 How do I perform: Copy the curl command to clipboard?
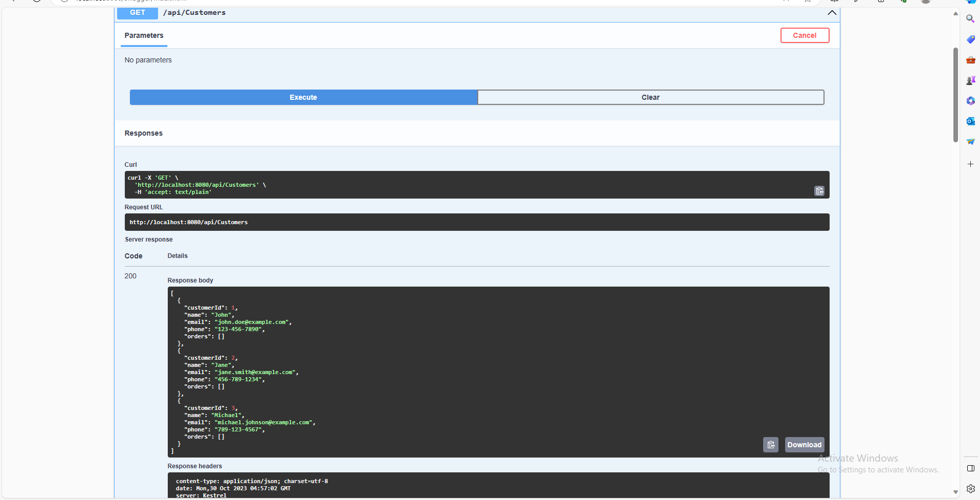tap(819, 191)
